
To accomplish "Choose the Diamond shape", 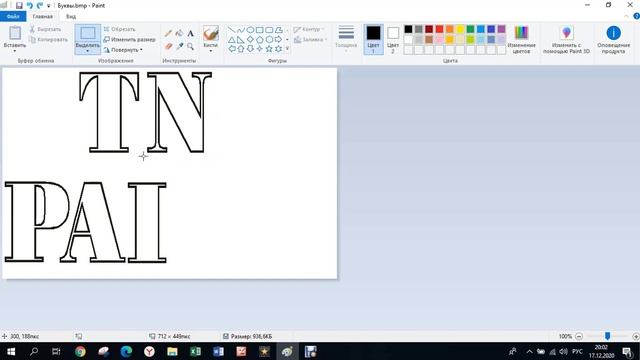I will (x=250, y=40).
